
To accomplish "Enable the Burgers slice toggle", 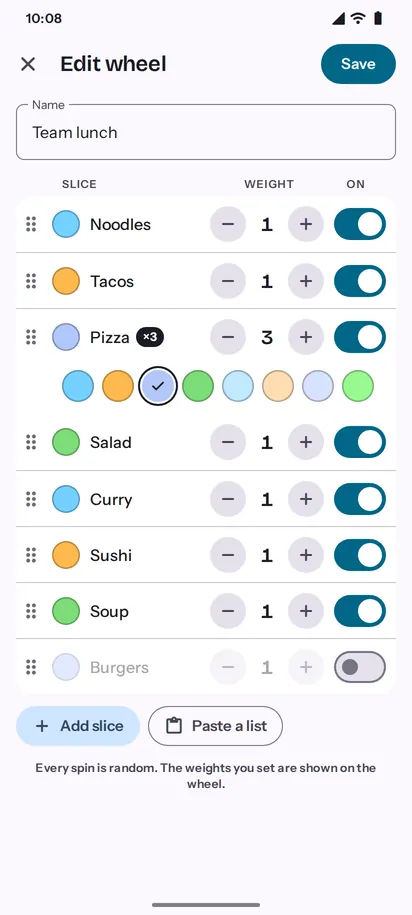I will click(359, 668).
